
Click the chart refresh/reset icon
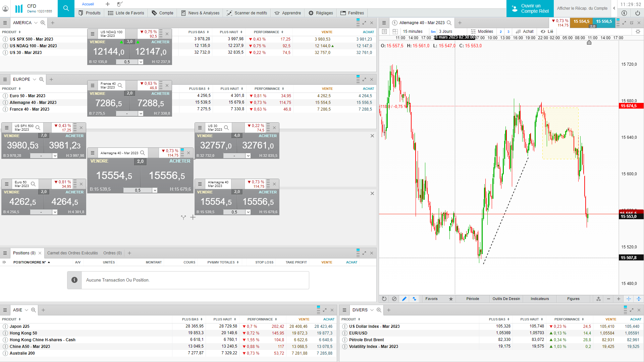384,299
